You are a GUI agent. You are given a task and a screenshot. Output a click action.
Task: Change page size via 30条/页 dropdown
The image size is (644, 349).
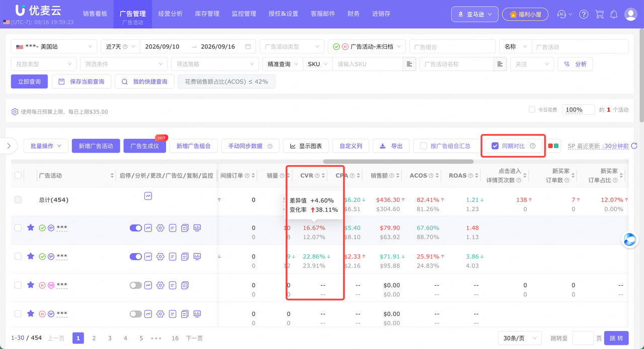pos(519,338)
